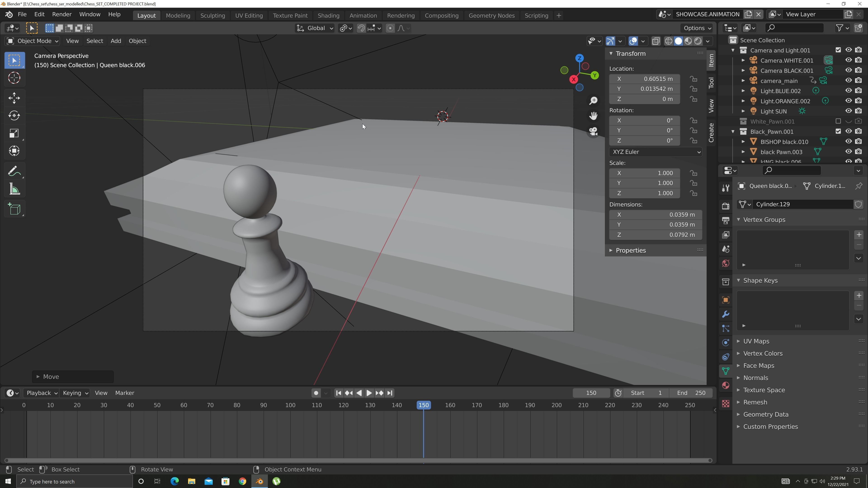The height and width of the screenshot is (488, 868).
Task: Switch to the Shading workspace tab
Action: pos(328,16)
